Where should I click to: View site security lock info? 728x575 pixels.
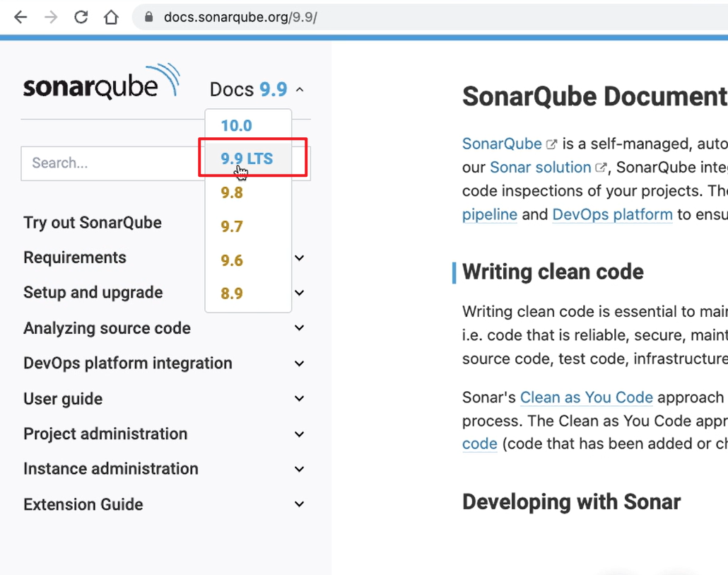[148, 17]
